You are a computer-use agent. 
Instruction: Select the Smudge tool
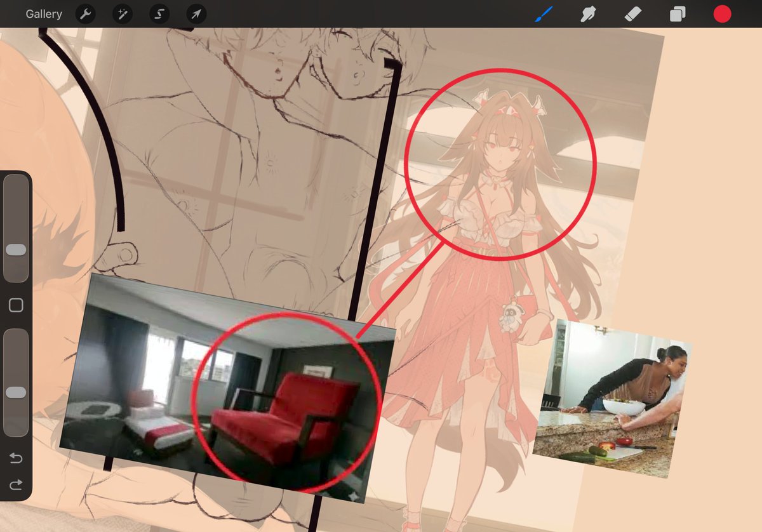pos(589,14)
